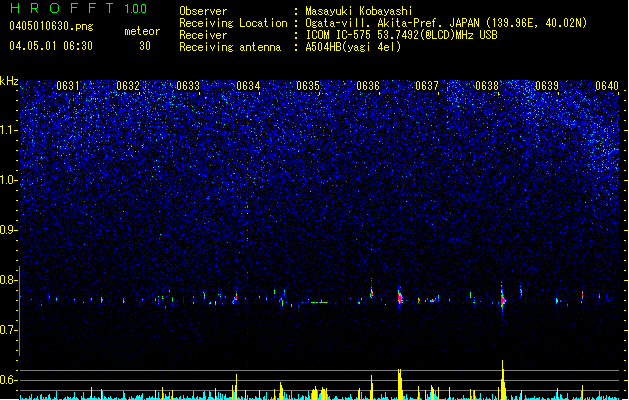The image size is (629, 400).
Task: Click the 0.9 kHz axis label
Action: tap(8, 230)
